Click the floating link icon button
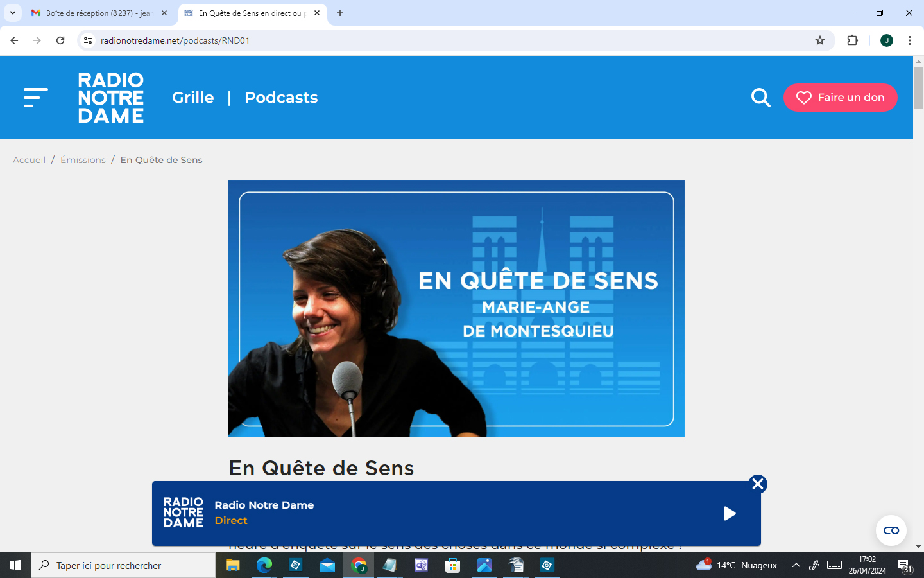This screenshot has width=924, height=578. (x=891, y=530)
